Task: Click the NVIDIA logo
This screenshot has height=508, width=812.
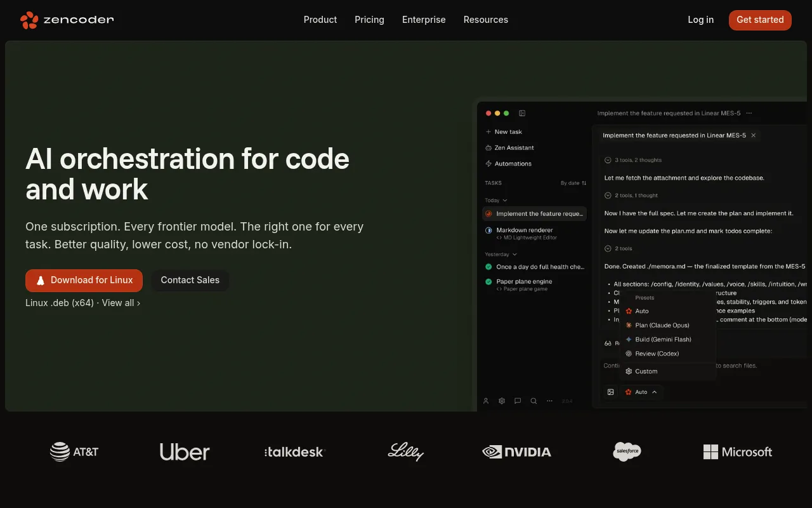Action: (x=516, y=451)
